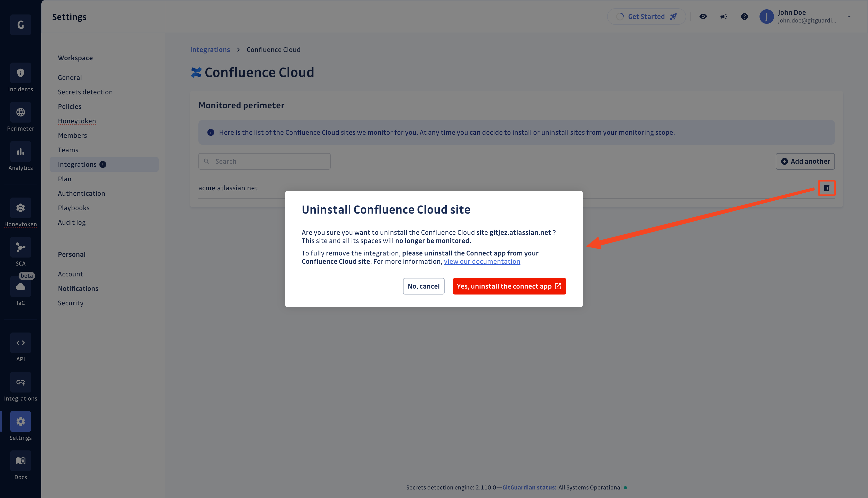Screen dimensions: 868x498
Task: Click gitjez.atlassian.net in the dialog
Action: (520, 233)
